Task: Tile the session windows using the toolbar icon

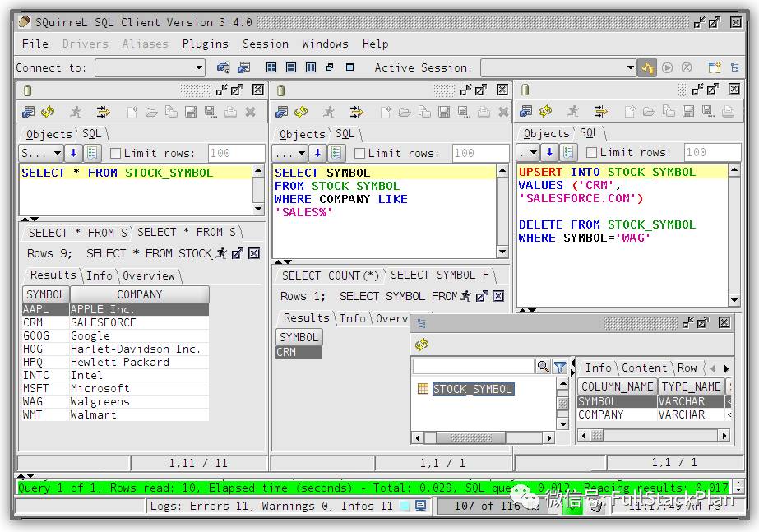Action: point(271,67)
